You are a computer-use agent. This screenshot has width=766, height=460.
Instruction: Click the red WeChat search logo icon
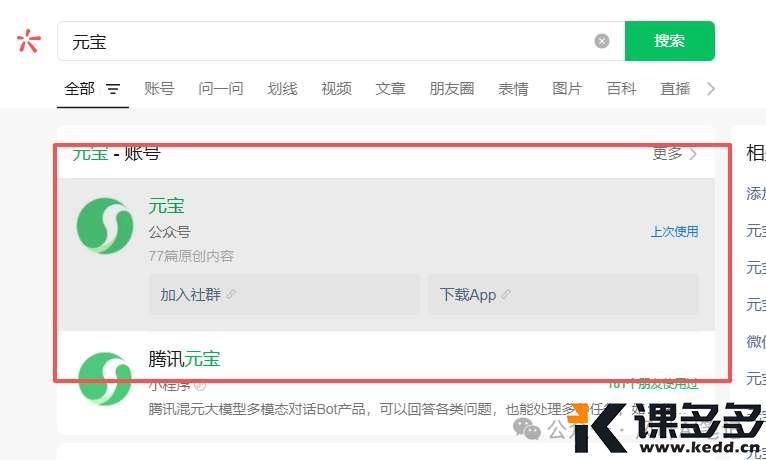[x=29, y=41]
